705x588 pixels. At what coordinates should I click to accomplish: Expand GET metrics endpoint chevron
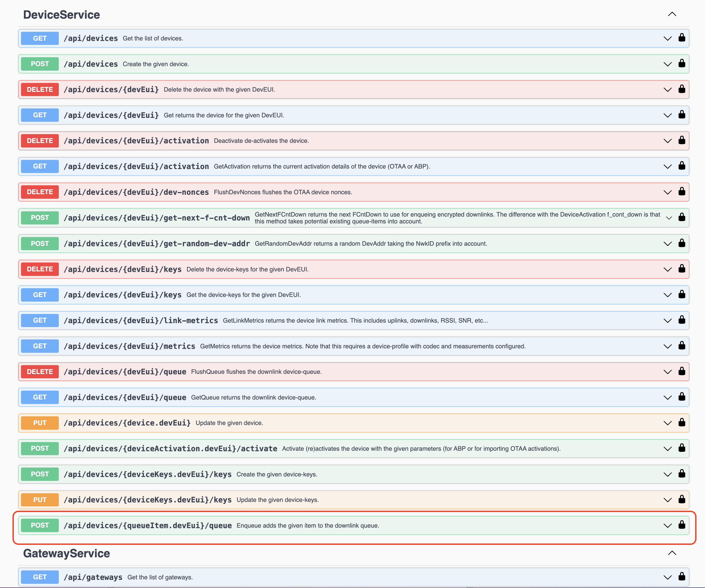click(x=667, y=346)
